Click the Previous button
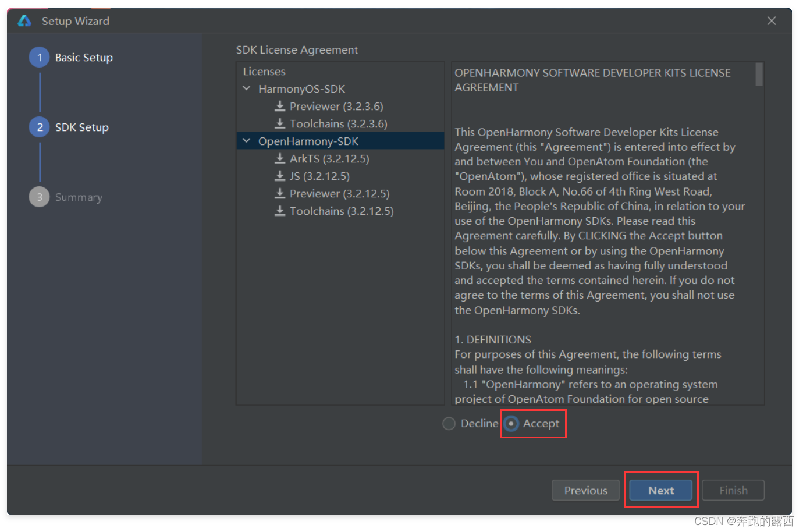Viewport: 803px width, 532px height. pyautogui.click(x=585, y=490)
